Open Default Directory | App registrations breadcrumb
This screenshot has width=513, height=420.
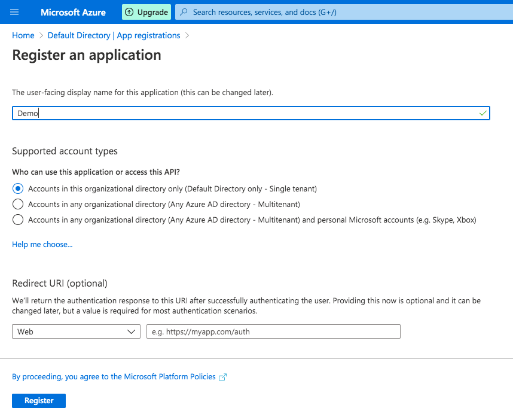(114, 35)
